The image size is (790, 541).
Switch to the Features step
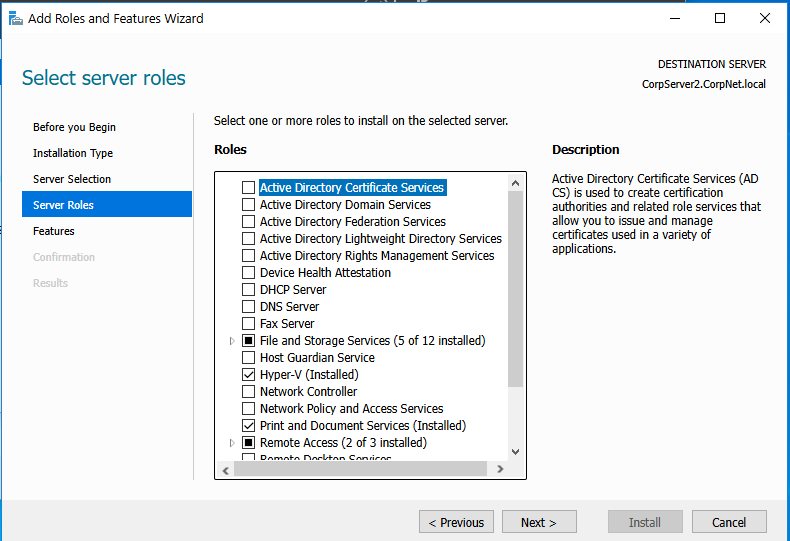coord(54,231)
